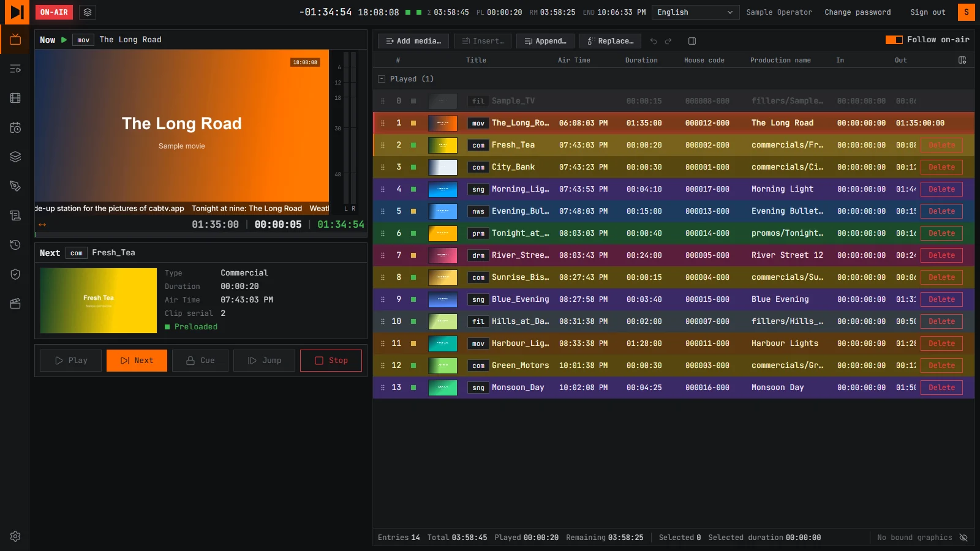Viewport: 980px width, 551px height.
Task: Open the clapperboard icon in sidebar
Action: [x=15, y=304]
